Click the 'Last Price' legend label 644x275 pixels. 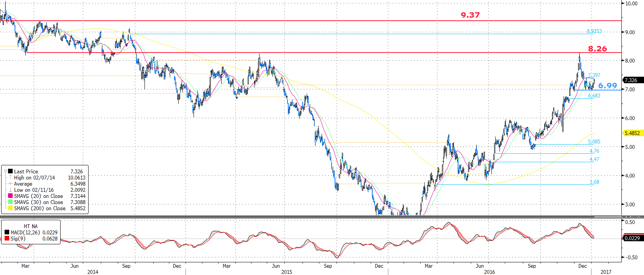pos(26,171)
